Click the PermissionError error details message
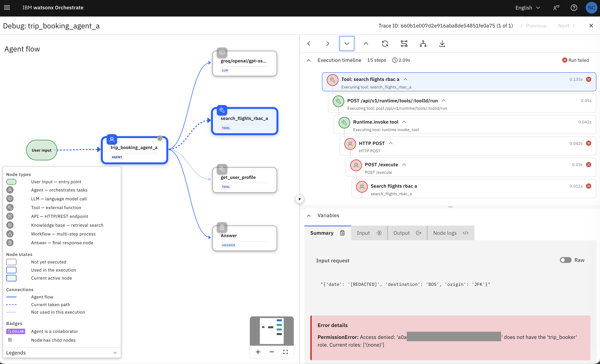600x364 pixels. coord(447,341)
